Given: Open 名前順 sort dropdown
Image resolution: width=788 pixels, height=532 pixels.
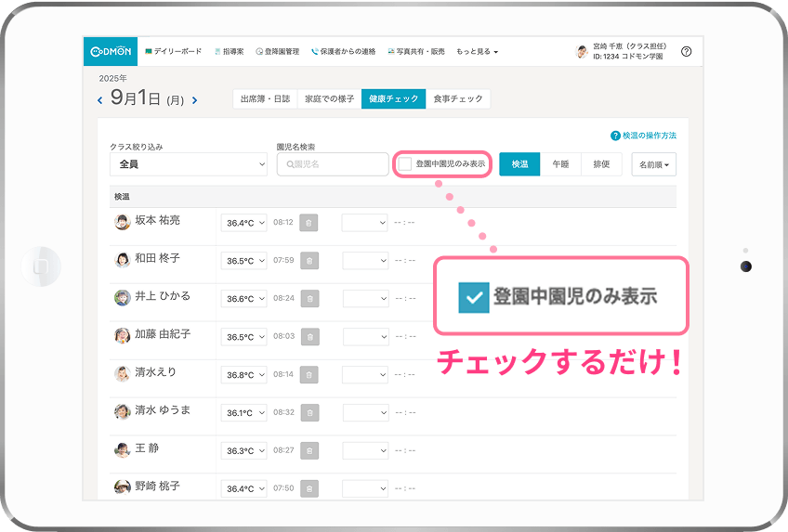Looking at the screenshot, I should (653, 164).
